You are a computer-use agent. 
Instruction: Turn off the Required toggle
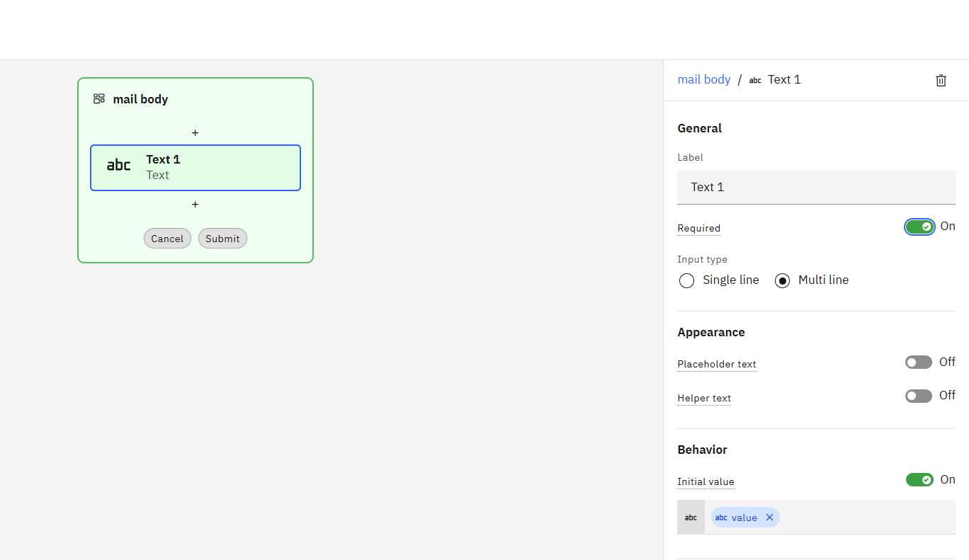tap(919, 227)
